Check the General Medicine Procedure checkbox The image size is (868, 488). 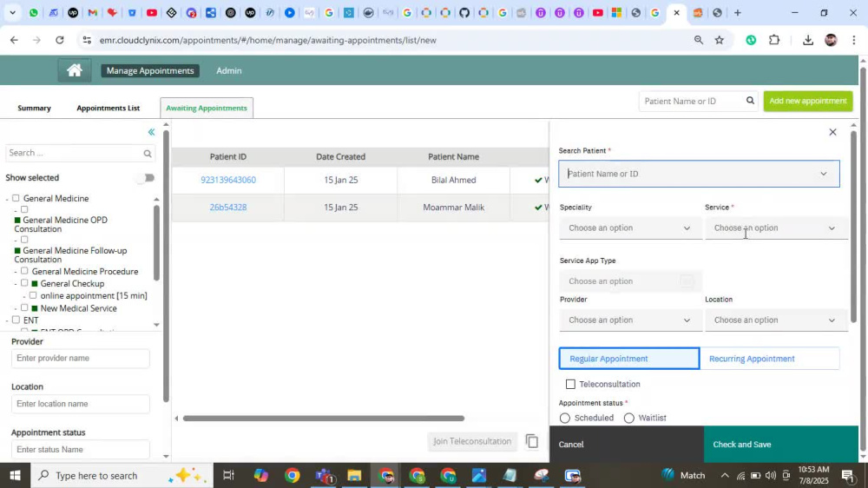[x=24, y=271]
